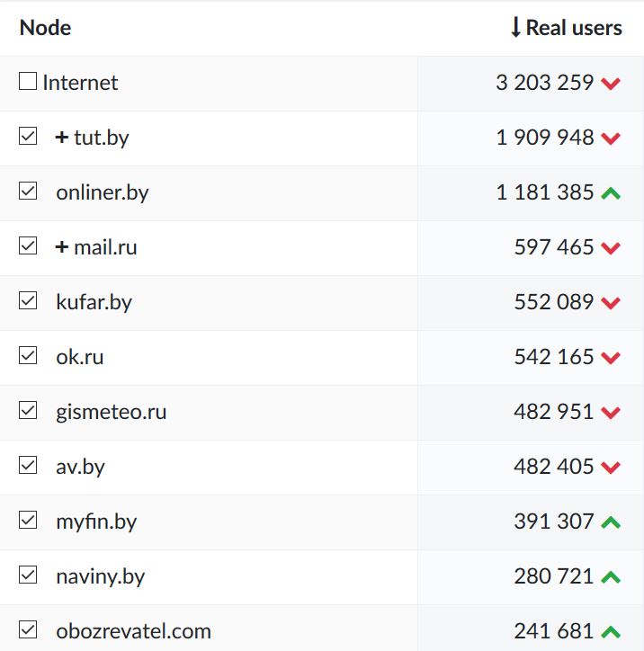Click the red trend arrow in gismeteo.ru row

coord(611,413)
